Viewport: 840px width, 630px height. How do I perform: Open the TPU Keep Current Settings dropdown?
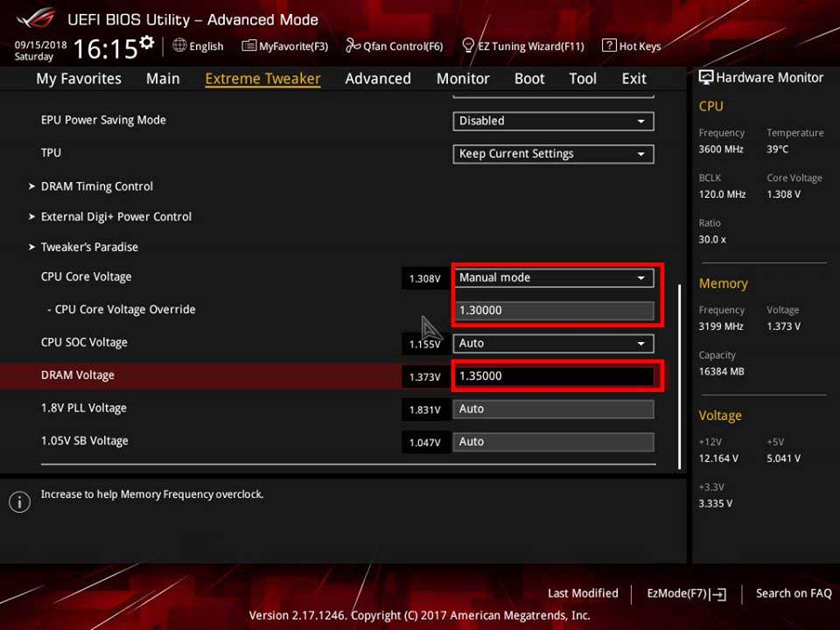tap(553, 154)
